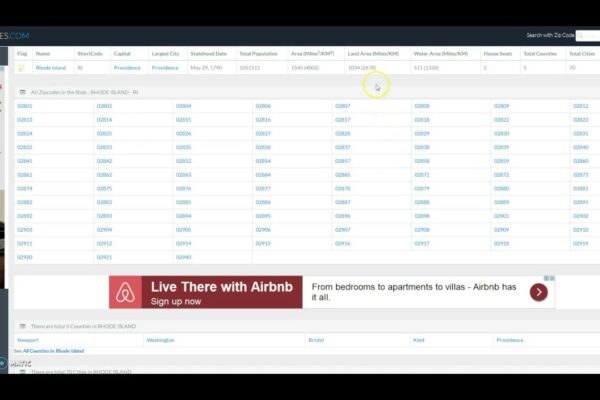Select the Bristol county link
600x400 pixels.
pyautogui.click(x=316, y=340)
